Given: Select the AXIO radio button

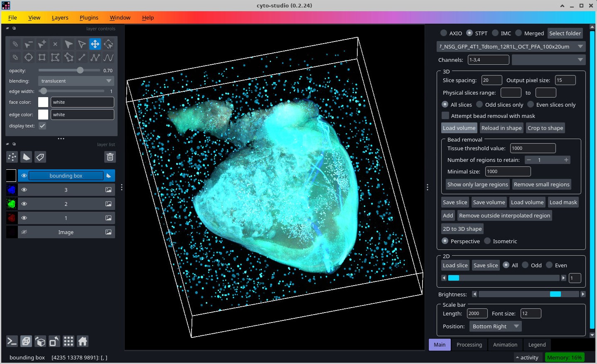Looking at the screenshot, I should [444, 33].
